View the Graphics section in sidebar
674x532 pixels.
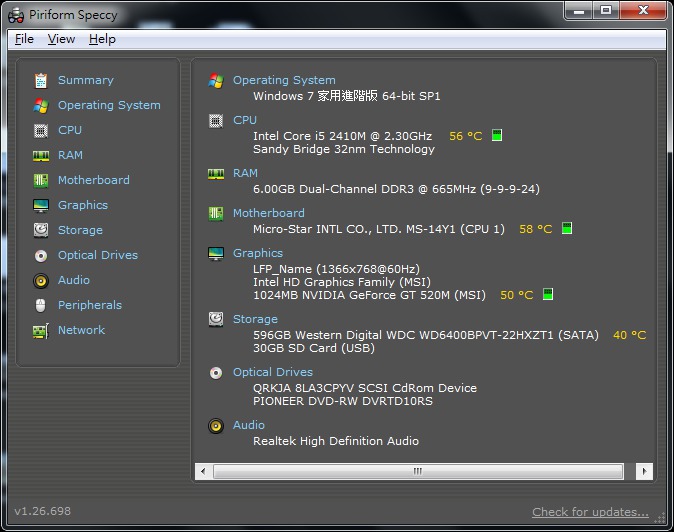[83, 205]
